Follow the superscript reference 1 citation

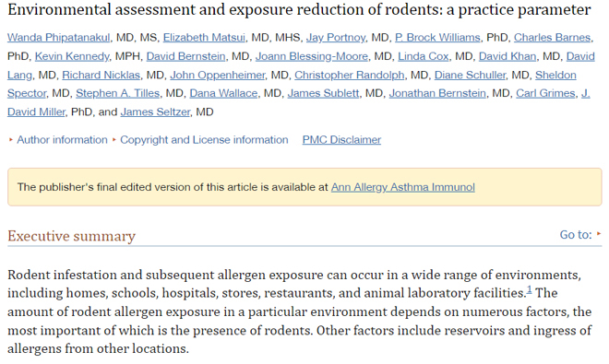coord(529,289)
